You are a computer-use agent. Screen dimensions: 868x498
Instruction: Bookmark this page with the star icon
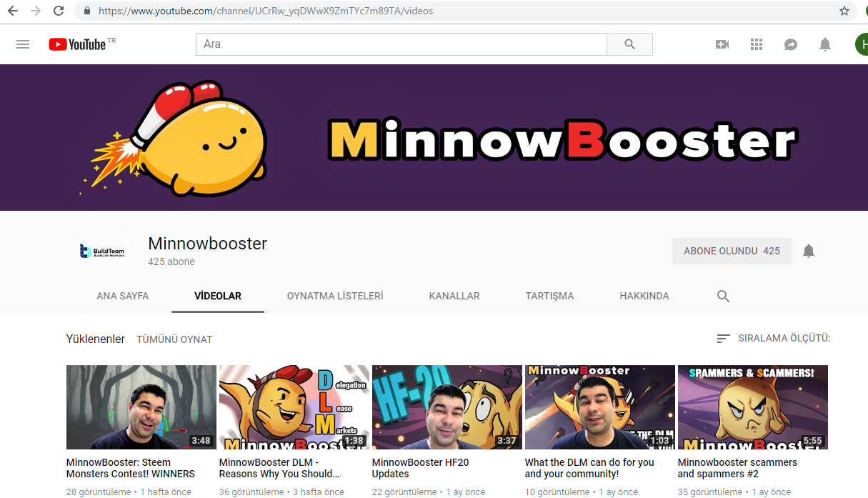[844, 11]
